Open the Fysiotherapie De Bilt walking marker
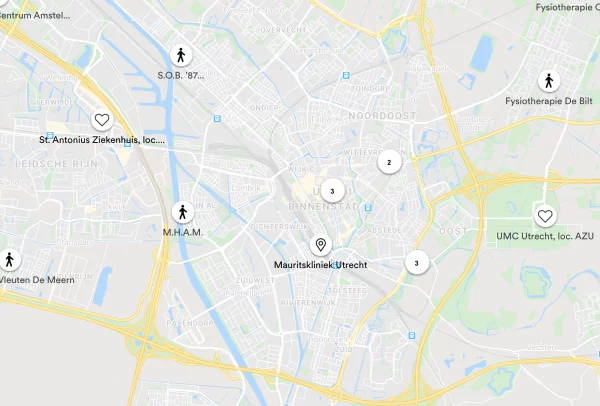Viewport: 600px width, 406px height. point(549,81)
